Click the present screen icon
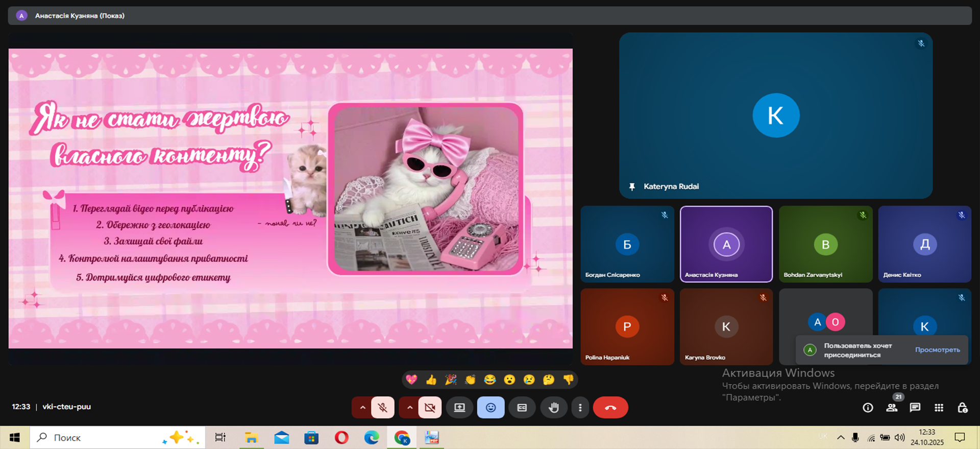Image resolution: width=980 pixels, height=449 pixels. click(459, 408)
